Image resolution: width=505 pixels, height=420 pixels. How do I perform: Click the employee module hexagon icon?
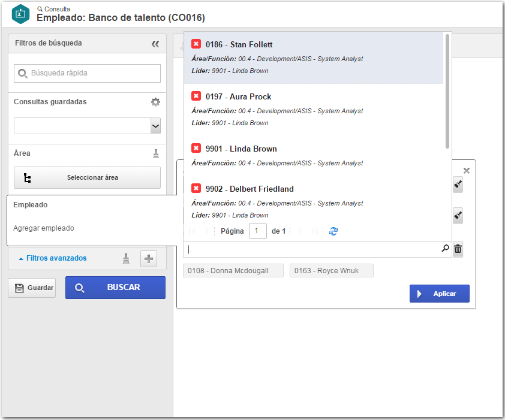tap(20, 14)
